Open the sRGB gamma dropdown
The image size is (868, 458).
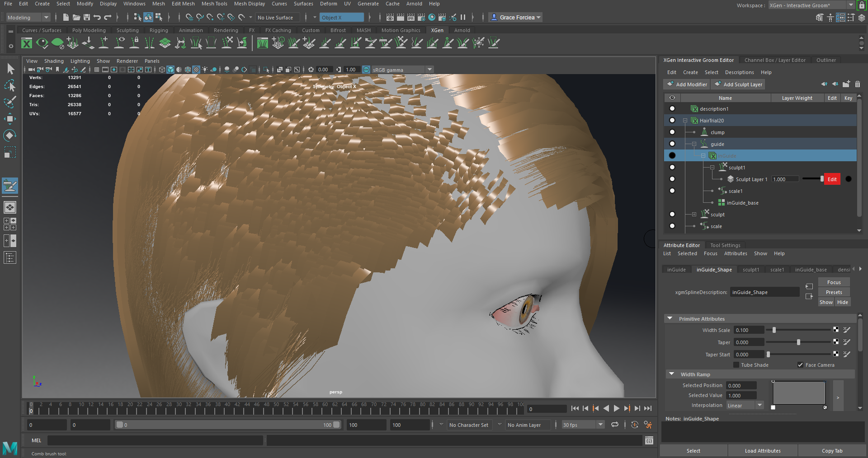click(x=429, y=70)
